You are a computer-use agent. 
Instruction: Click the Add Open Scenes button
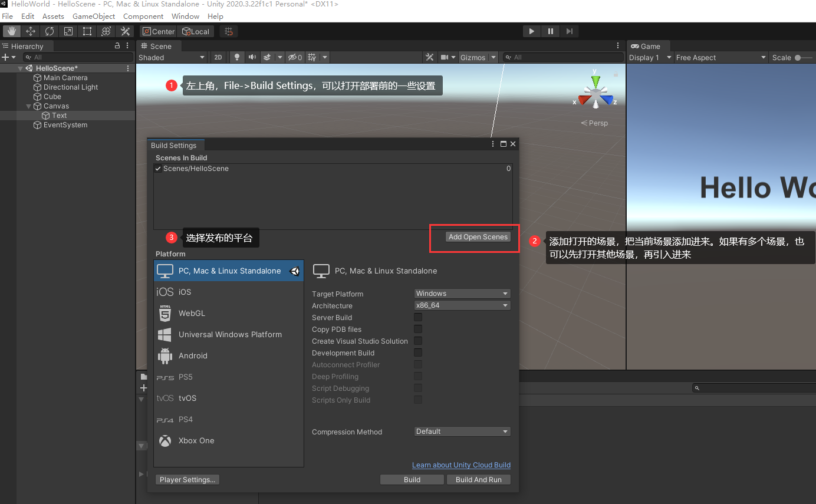[478, 237]
